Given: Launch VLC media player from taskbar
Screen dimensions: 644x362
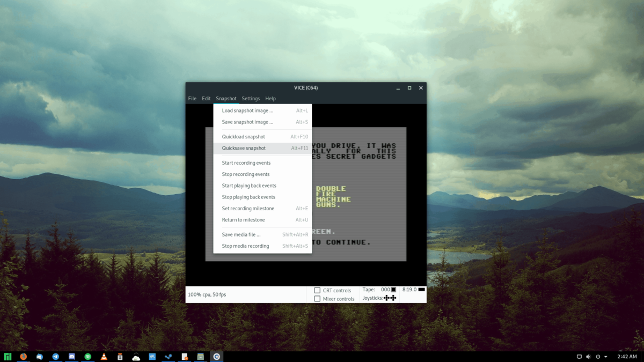Looking at the screenshot, I should tap(104, 357).
